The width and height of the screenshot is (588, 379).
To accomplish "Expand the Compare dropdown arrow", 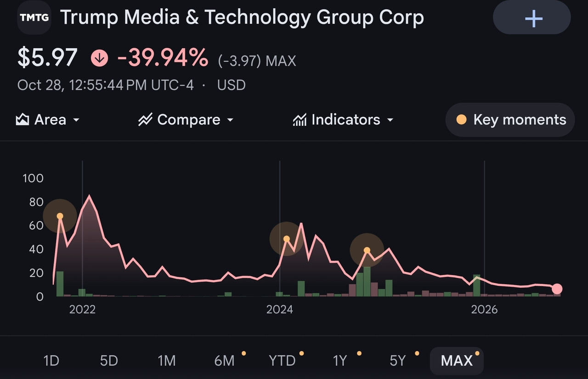I will pos(230,120).
